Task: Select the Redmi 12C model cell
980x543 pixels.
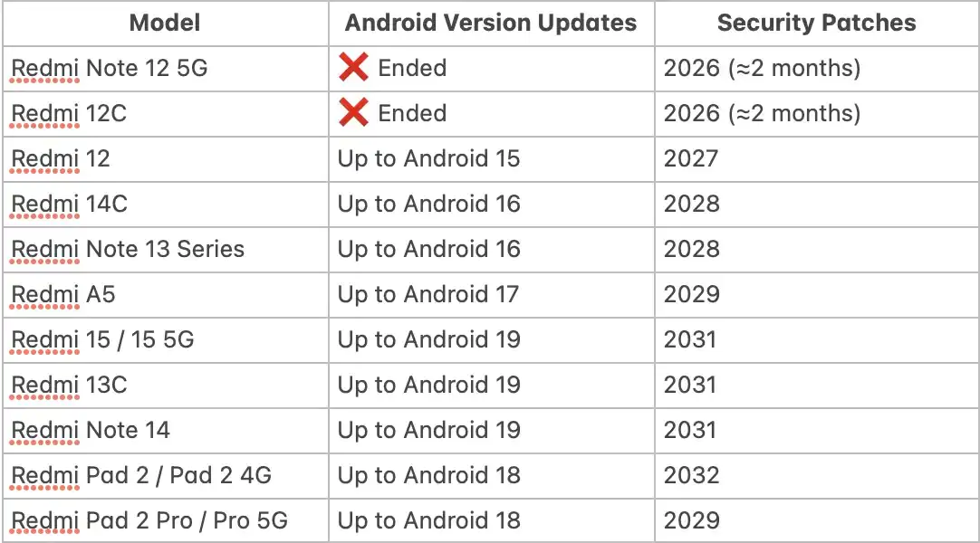Action: [69, 113]
